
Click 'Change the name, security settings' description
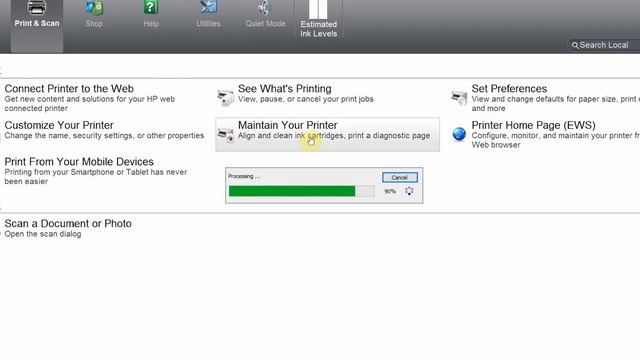(x=104, y=136)
